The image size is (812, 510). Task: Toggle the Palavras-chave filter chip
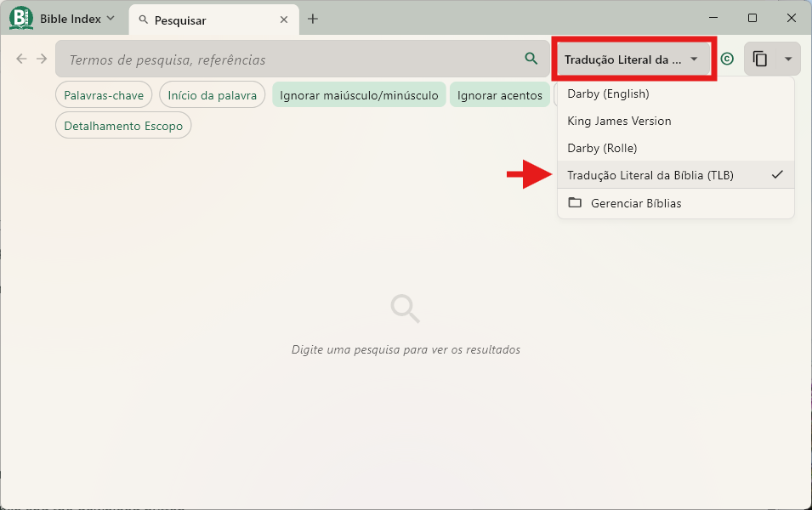click(x=104, y=95)
